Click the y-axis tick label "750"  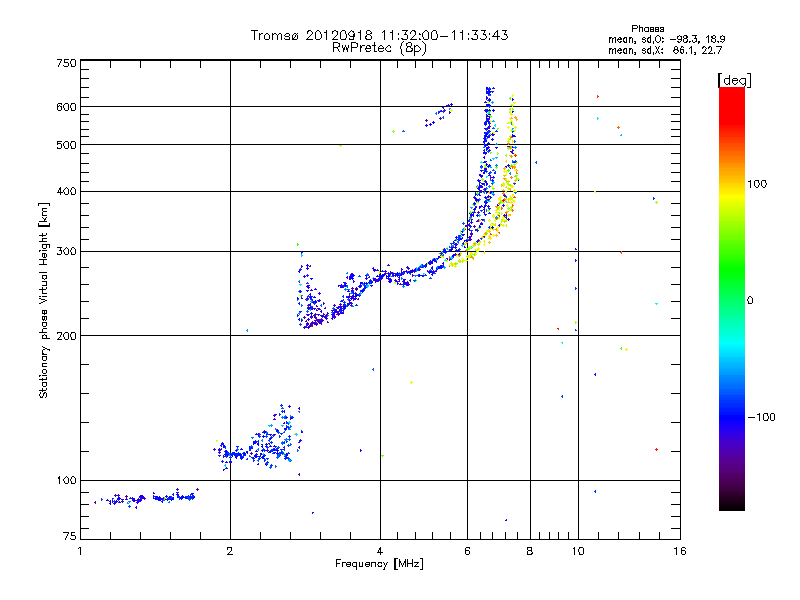click(66, 63)
